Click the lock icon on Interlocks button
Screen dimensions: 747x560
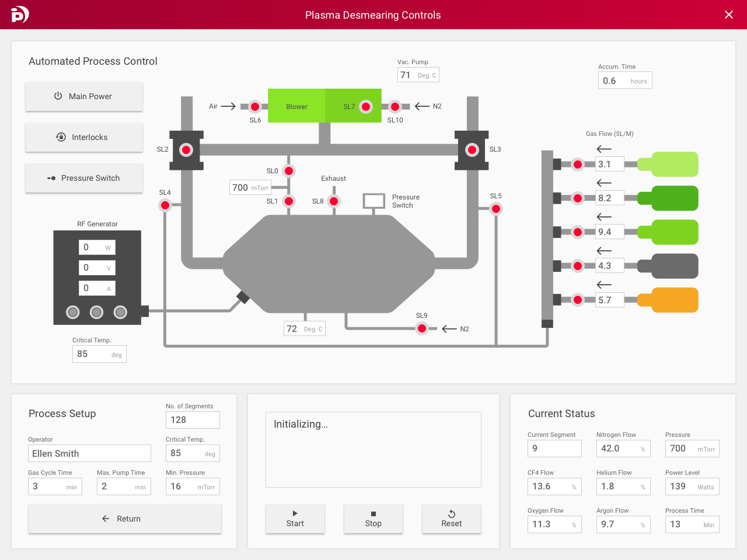point(61,137)
